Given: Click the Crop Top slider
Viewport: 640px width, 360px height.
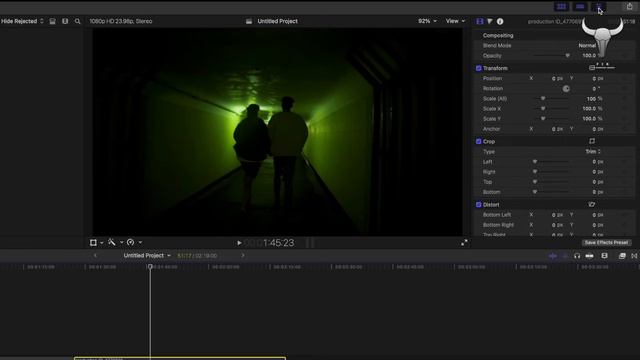Looking at the screenshot, I should (x=552, y=182).
